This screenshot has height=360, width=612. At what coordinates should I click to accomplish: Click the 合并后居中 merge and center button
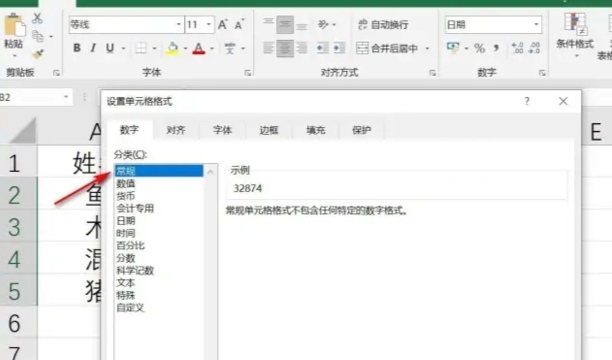pos(387,48)
